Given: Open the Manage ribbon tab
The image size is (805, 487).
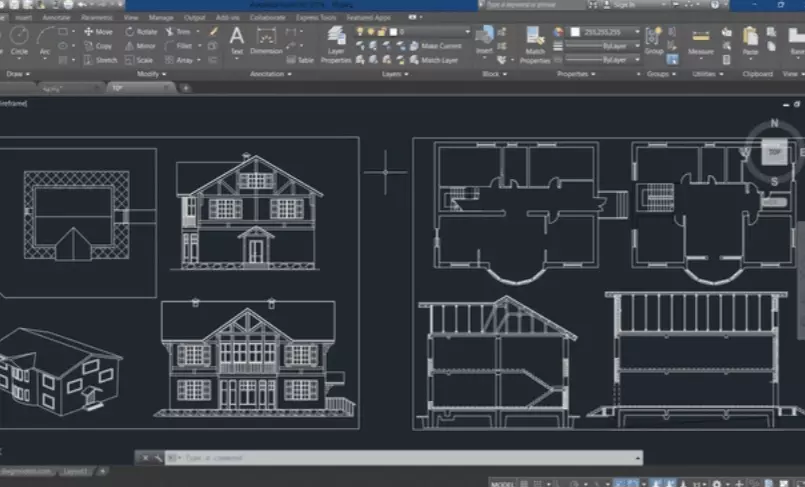Looking at the screenshot, I should click(x=161, y=17).
